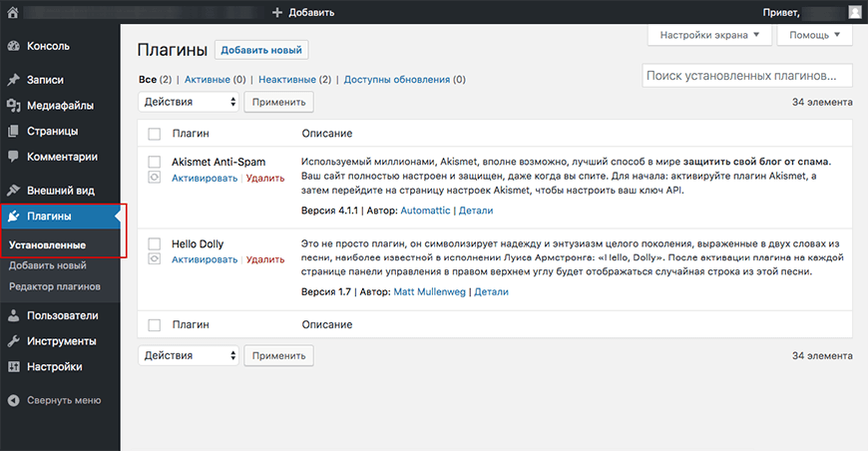Screen dimensions: 868x451
Task: Tick the select-all checkbox in table header
Action: [155, 134]
